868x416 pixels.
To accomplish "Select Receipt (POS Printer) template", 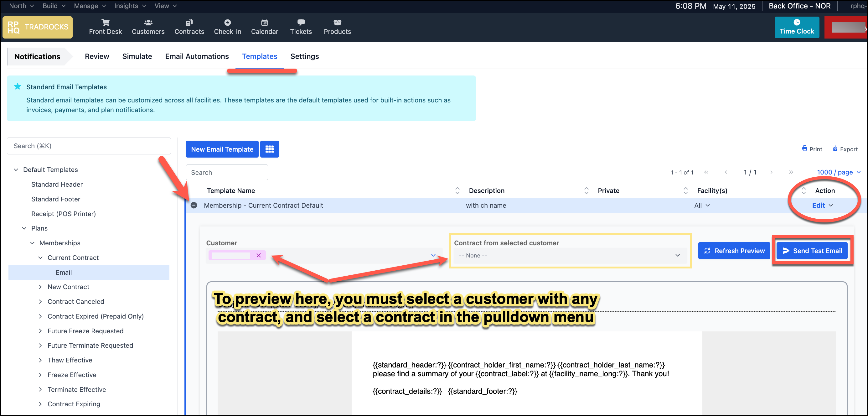I will pyautogui.click(x=63, y=214).
